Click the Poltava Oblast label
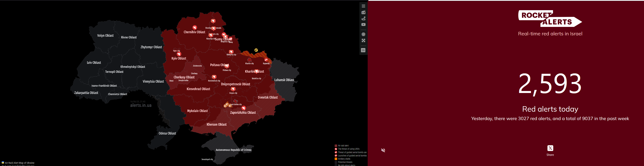This screenshot has height=166, width=644. tap(220, 65)
